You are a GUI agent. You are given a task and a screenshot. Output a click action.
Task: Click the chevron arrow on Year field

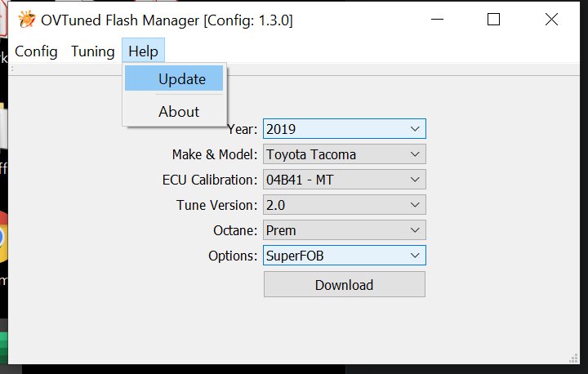[415, 129]
